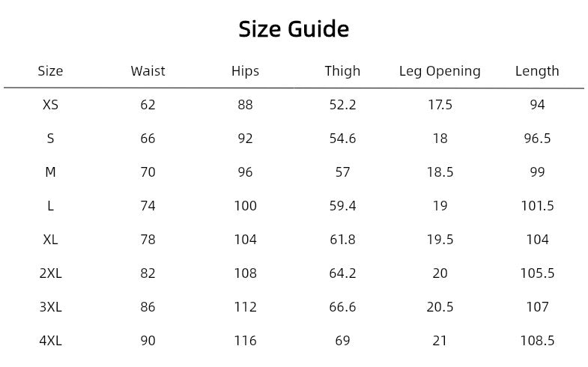
Task: Click length value 101.5 for size L
Action: point(537,206)
